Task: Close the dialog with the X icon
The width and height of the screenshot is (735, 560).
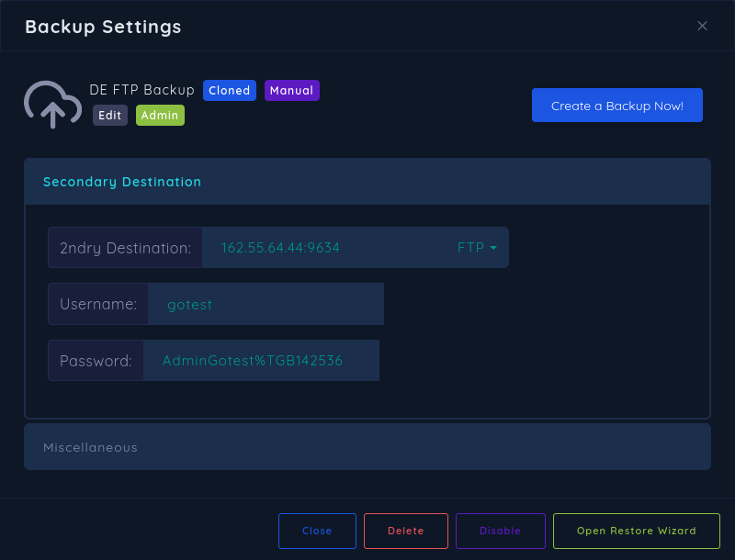Action: (x=702, y=26)
